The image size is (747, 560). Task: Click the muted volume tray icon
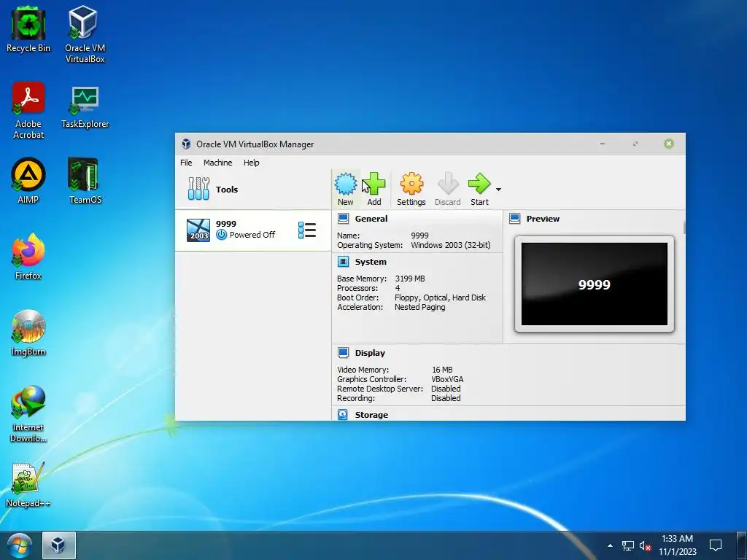(x=645, y=545)
